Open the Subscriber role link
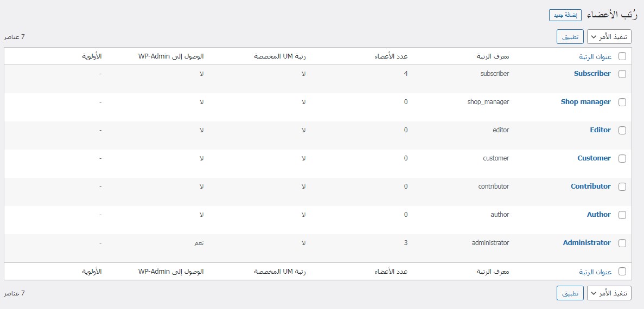 click(592, 74)
